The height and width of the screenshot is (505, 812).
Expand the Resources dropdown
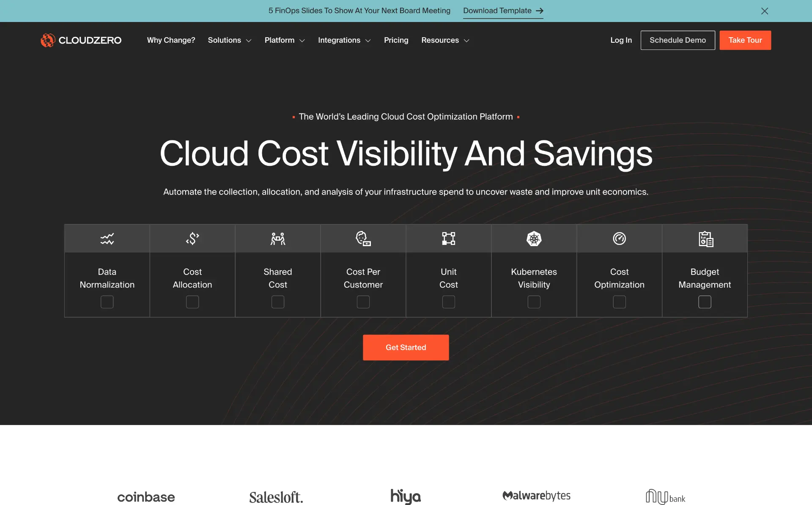[x=445, y=40]
